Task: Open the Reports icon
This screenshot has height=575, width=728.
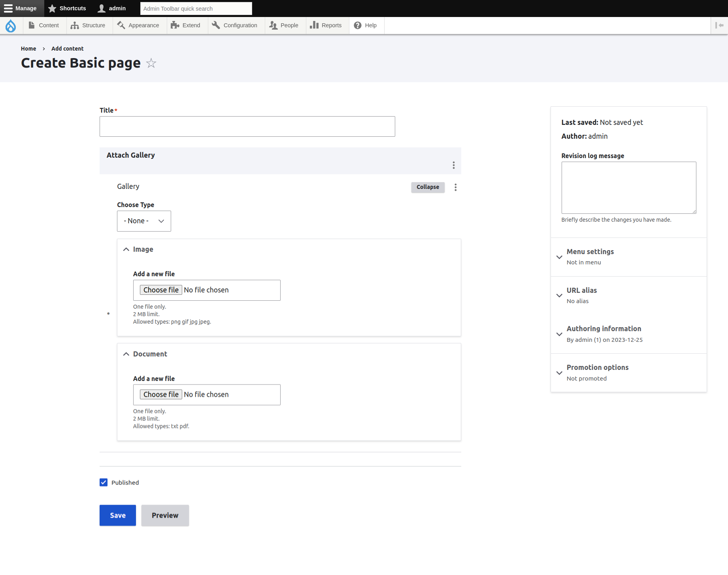Action: point(314,25)
